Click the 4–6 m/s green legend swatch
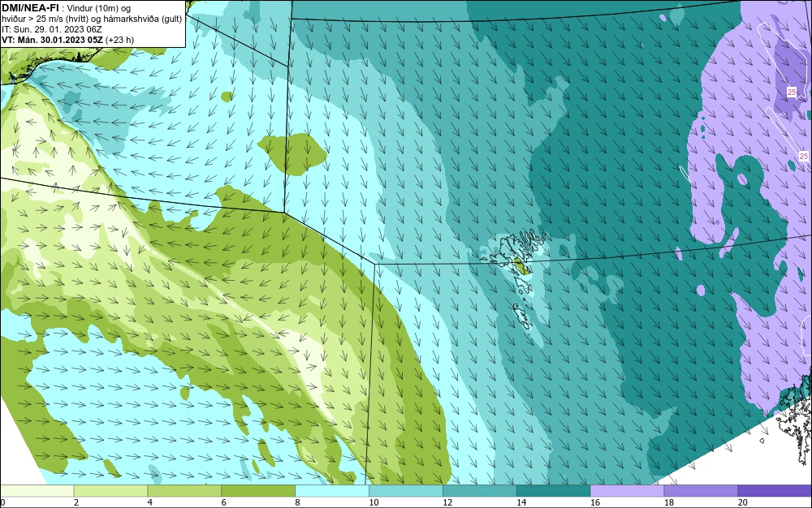Viewport: 812px width, 508px height. point(184,491)
